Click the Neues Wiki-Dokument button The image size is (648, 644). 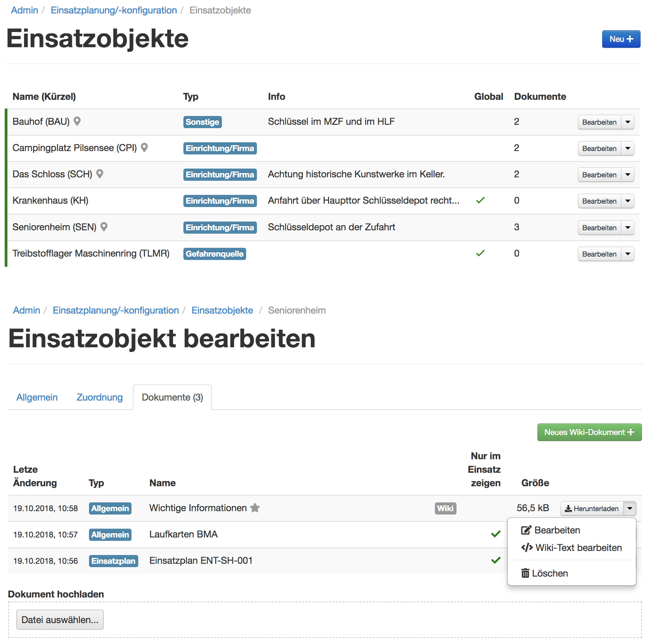coord(589,432)
